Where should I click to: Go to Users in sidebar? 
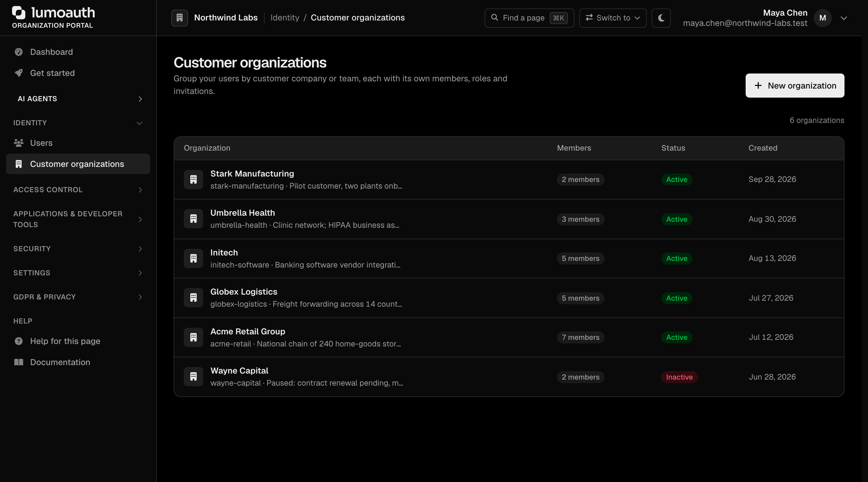[78, 143]
